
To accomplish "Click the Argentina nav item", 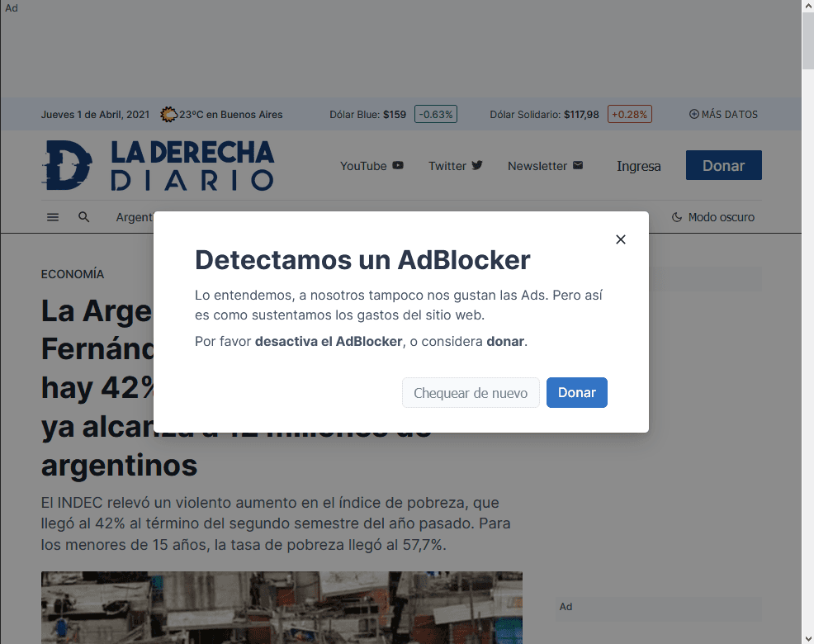I will tap(135, 217).
